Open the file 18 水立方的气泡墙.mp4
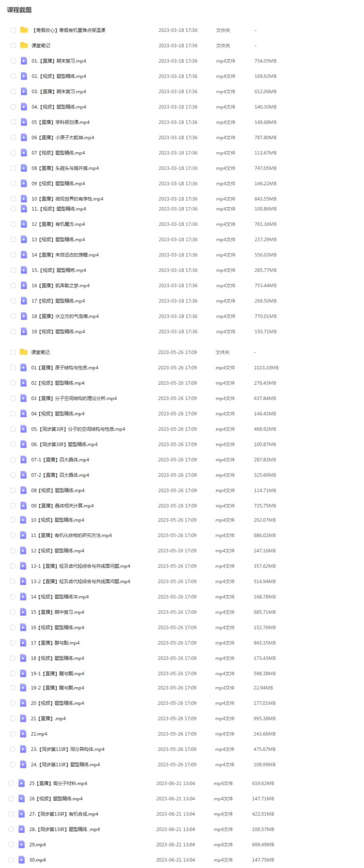Viewport: 364px width, 868px height. (x=65, y=316)
